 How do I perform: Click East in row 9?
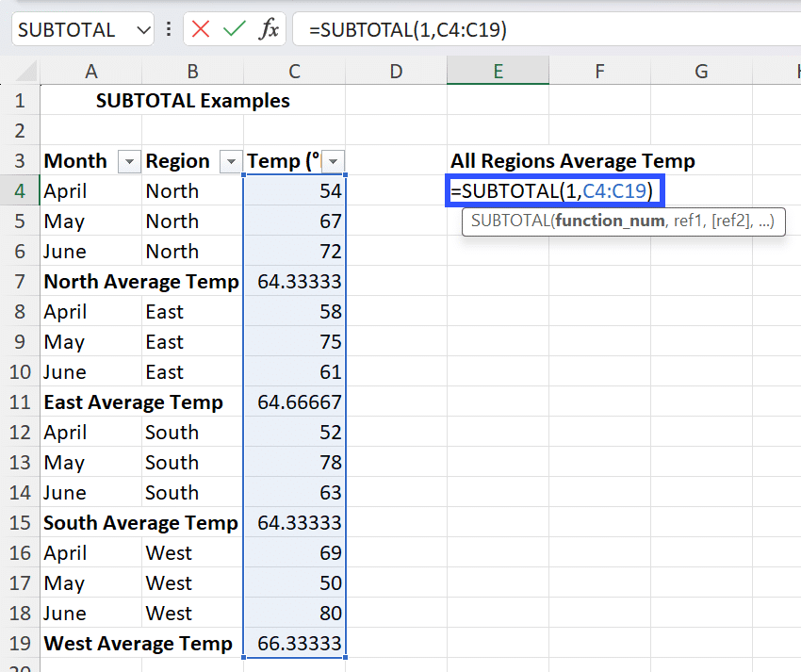tap(165, 342)
